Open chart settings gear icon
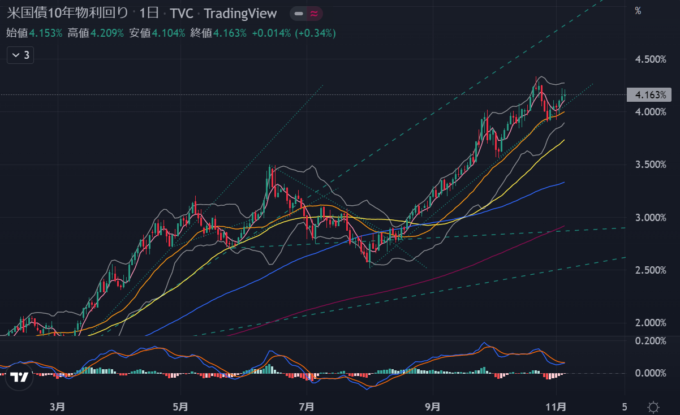Viewport: 680px width, 415px height. tap(652, 407)
